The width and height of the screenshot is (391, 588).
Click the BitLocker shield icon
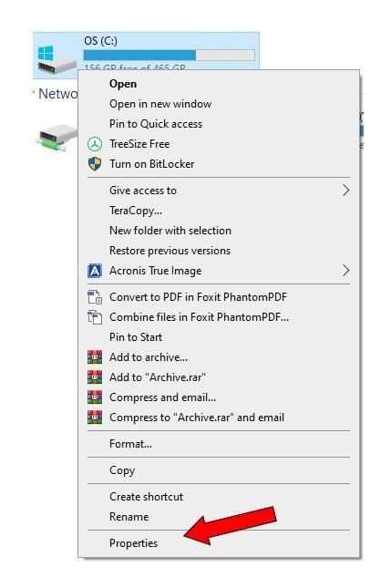tap(95, 164)
